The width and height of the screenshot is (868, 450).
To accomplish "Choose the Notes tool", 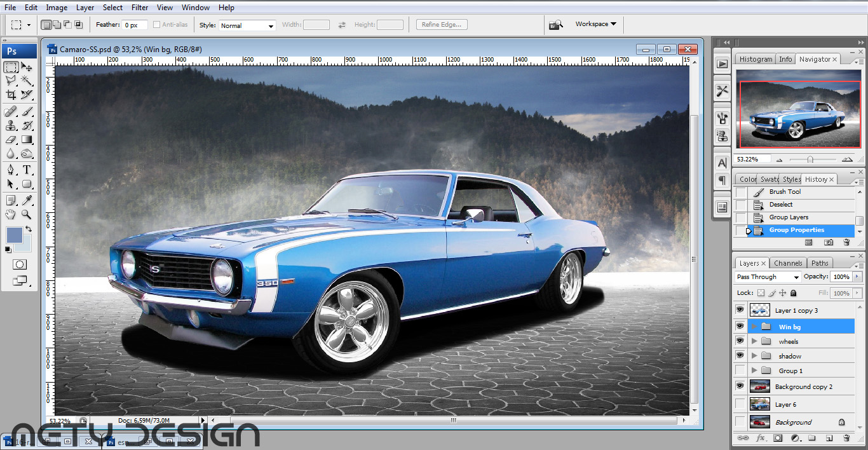I will tap(11, 201).
